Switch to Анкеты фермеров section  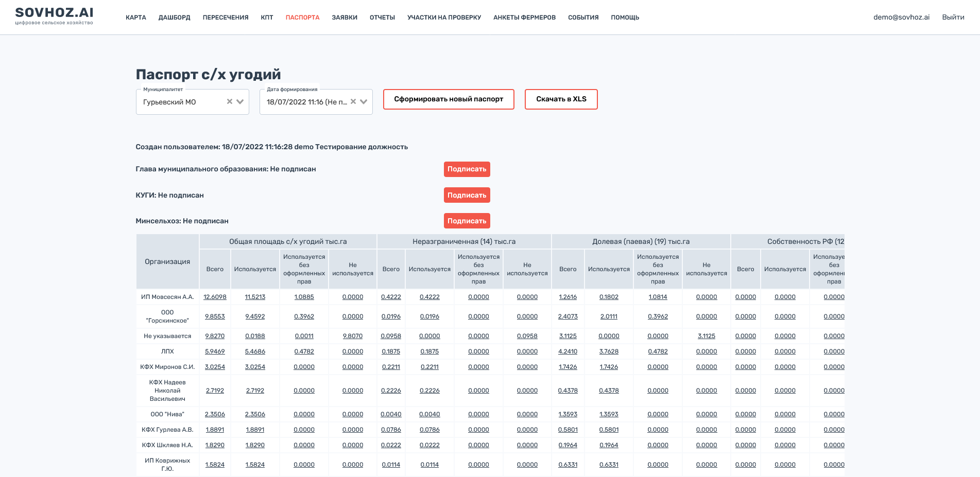click(524, 17)
